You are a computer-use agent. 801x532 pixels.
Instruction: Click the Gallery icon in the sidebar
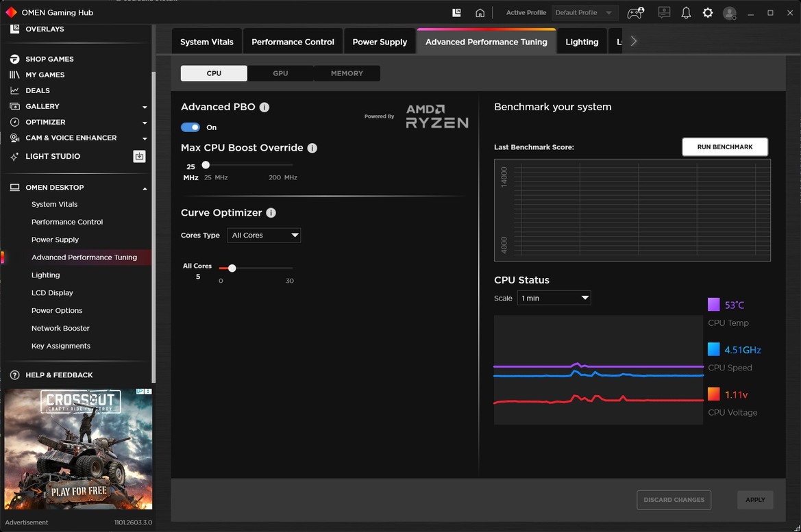[x=15, y=106]
